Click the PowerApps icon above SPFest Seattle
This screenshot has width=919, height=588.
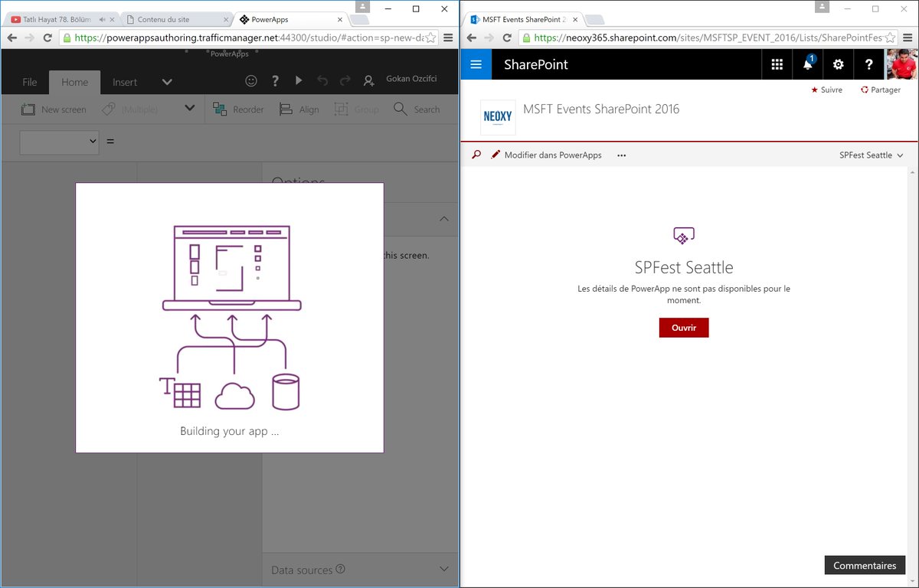pyautogui.click(x=683, y=236)
